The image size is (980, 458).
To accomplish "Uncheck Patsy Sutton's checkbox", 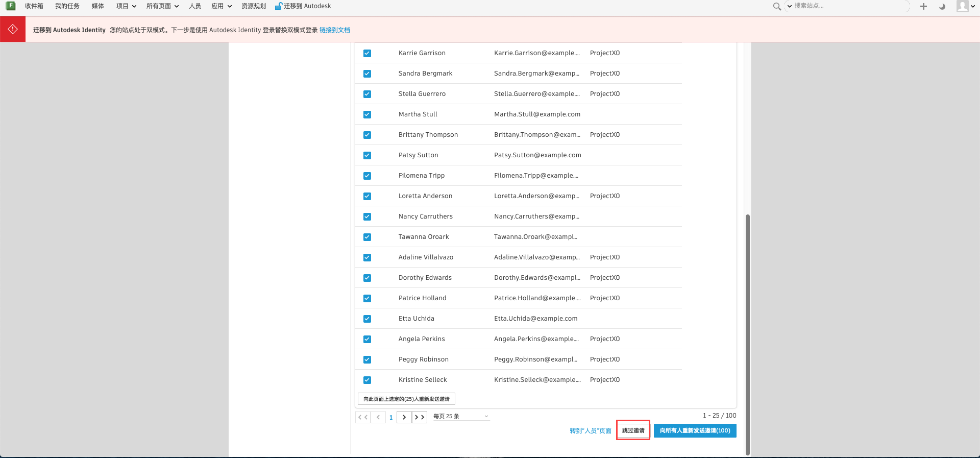I will point(367,155).
